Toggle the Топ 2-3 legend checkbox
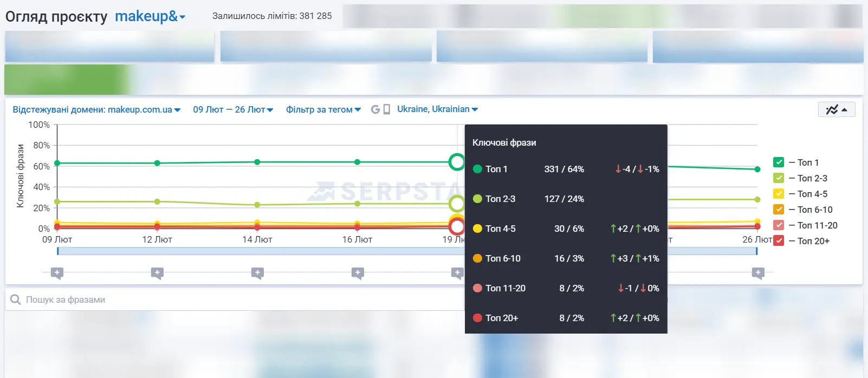Image resolution: width=868 pixels, height=378 pixels. point(779,178)
